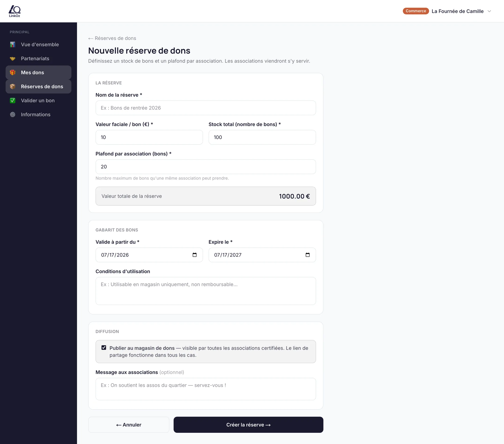504x444 pixels.
Task: Open Vue d'ensemble chart icon
Action: 13,44
